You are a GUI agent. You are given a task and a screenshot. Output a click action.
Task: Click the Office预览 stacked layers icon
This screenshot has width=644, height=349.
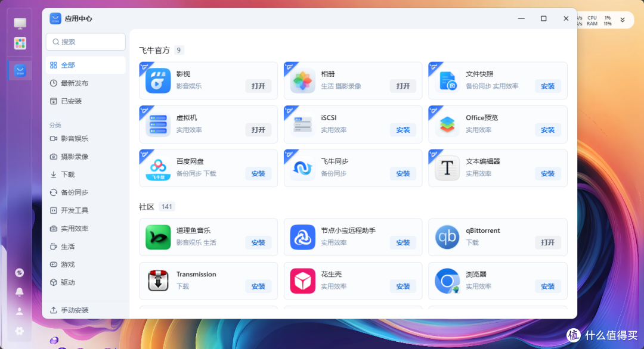click(x=447, y=124)
